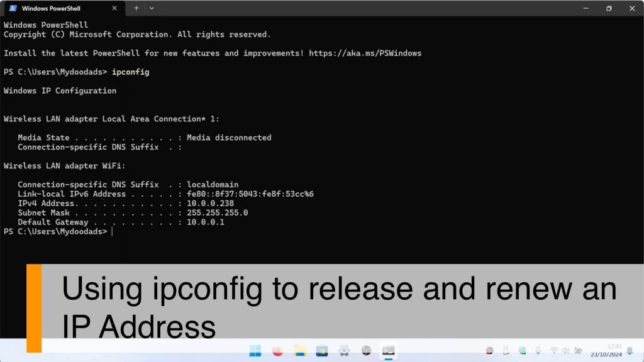This screenshot has width=644, height=362.
Task: Open Microsoft Store from the taskbar
Action: pos(322,351)
